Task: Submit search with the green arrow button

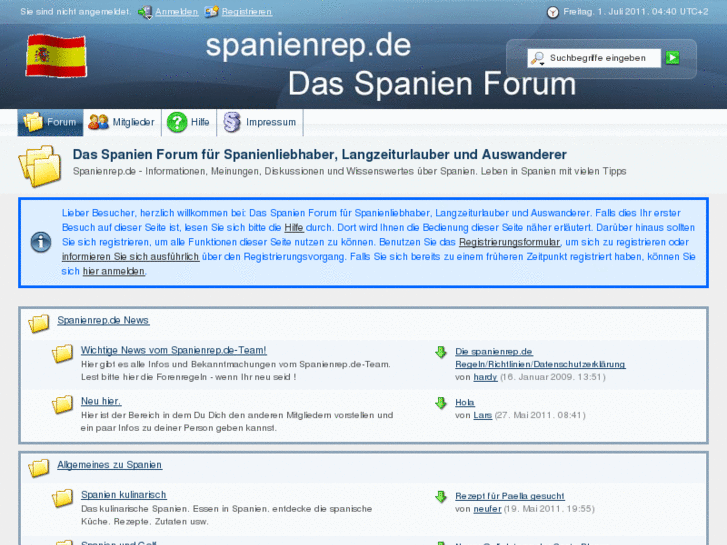Action: 672,58
